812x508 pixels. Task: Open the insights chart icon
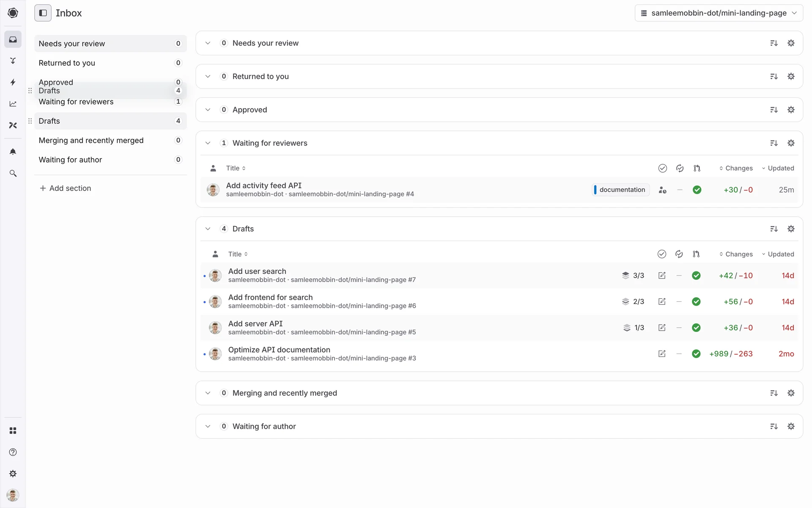[13, 104]
